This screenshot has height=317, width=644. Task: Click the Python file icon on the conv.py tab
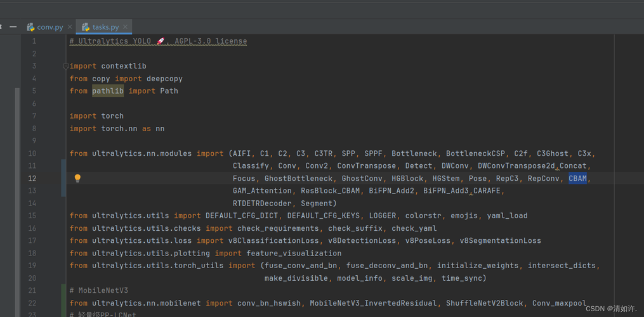tap(30, 27)
